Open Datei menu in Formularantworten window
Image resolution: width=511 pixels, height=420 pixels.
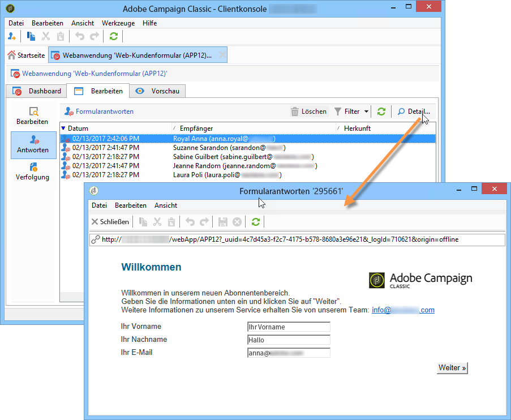point(99,205)
